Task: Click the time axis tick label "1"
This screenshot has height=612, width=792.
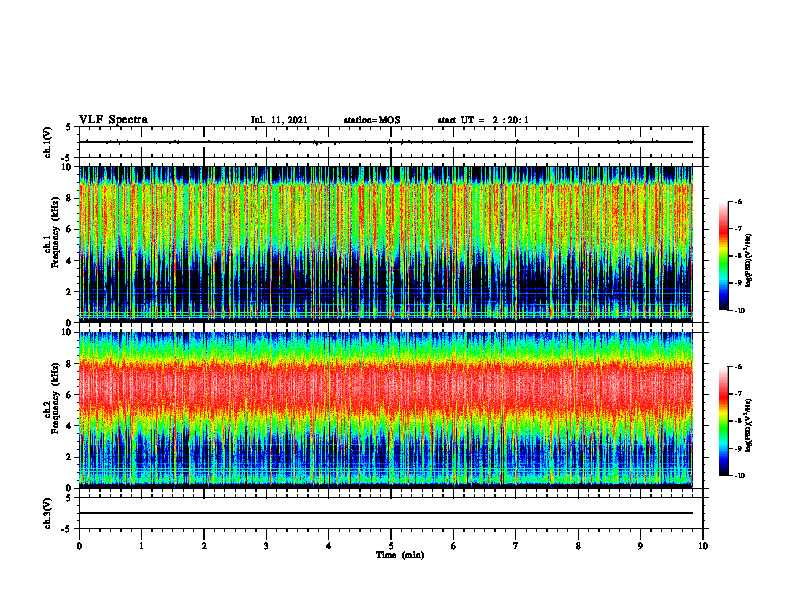Action: pos(141,546)
